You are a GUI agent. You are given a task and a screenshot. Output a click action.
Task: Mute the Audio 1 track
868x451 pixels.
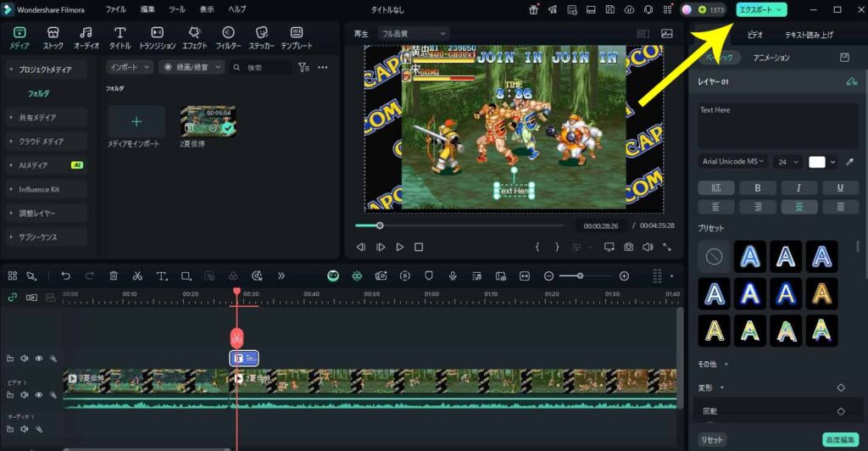(25, 429)
